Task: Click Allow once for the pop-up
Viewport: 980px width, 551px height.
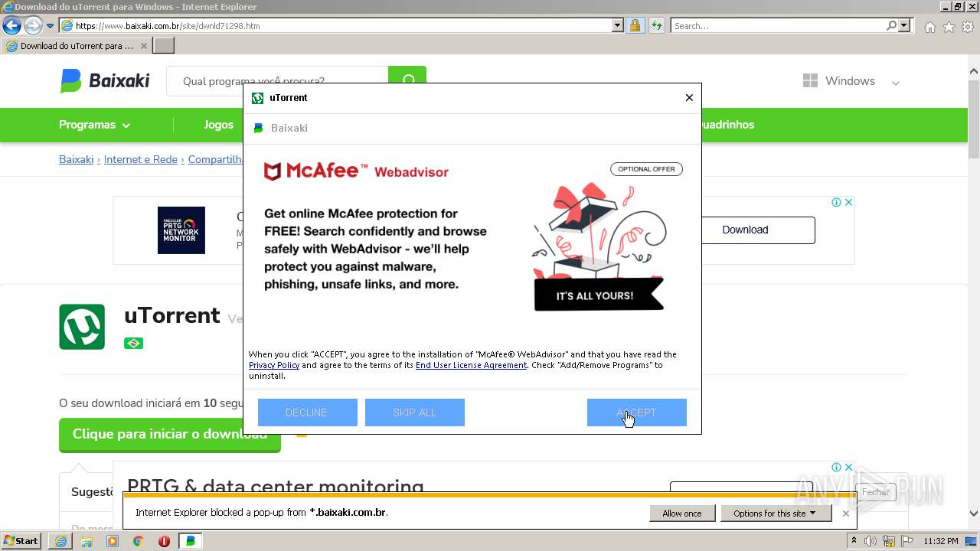Action: click(x=681, y=514)
